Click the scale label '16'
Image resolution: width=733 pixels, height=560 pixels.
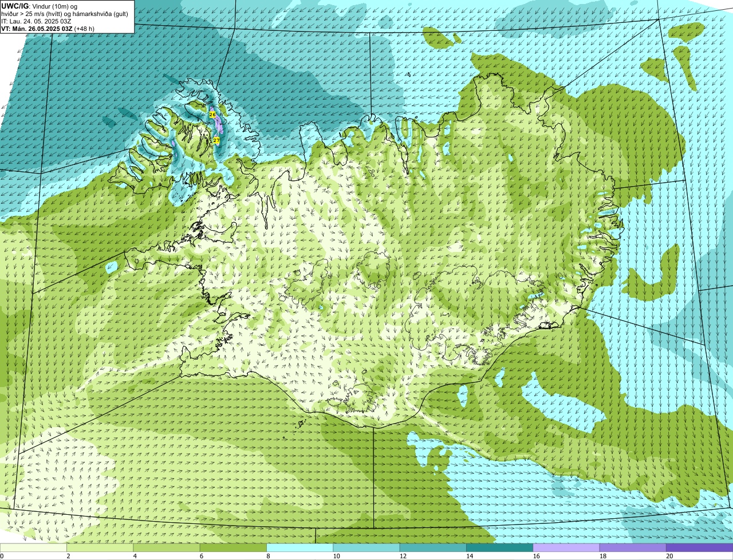pos(537,556)
